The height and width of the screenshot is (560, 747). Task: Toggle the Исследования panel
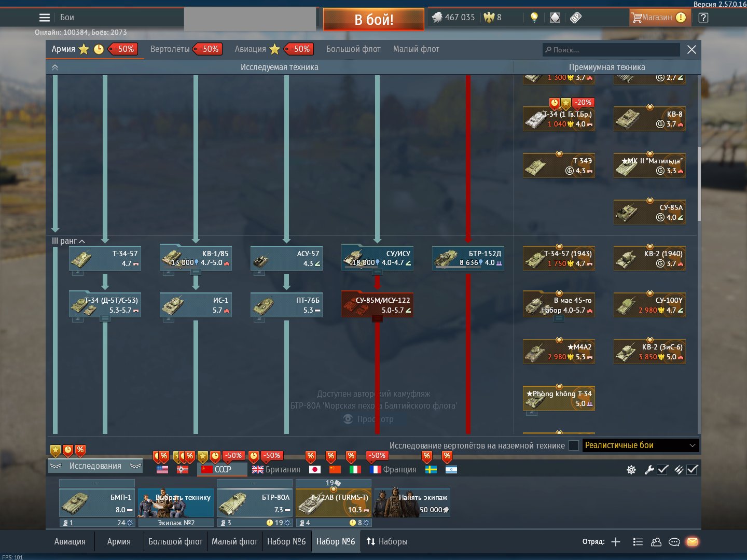click(x=95, y=466)
